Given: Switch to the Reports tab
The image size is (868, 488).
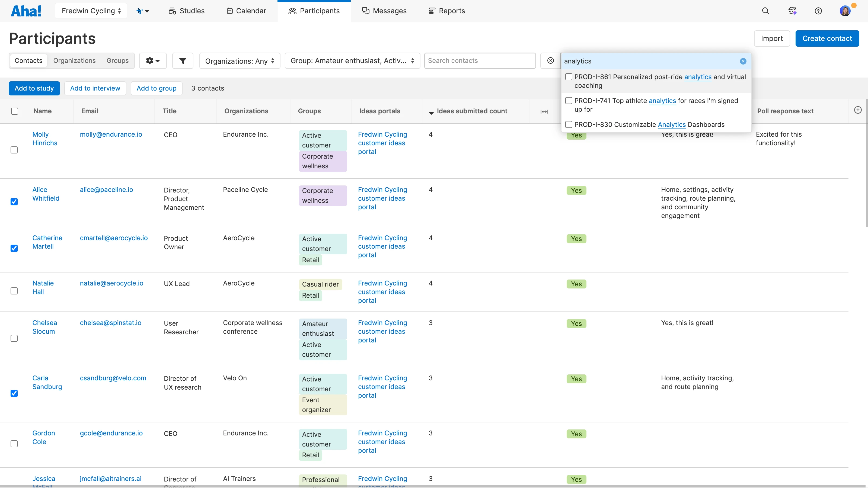Looking at the screenshot, I should (446, 11).
